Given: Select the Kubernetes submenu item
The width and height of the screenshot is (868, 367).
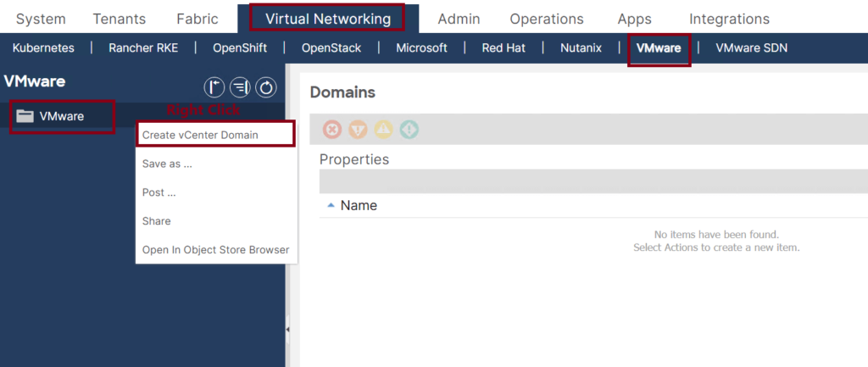Looking at the screenshot, I should 43,48.
